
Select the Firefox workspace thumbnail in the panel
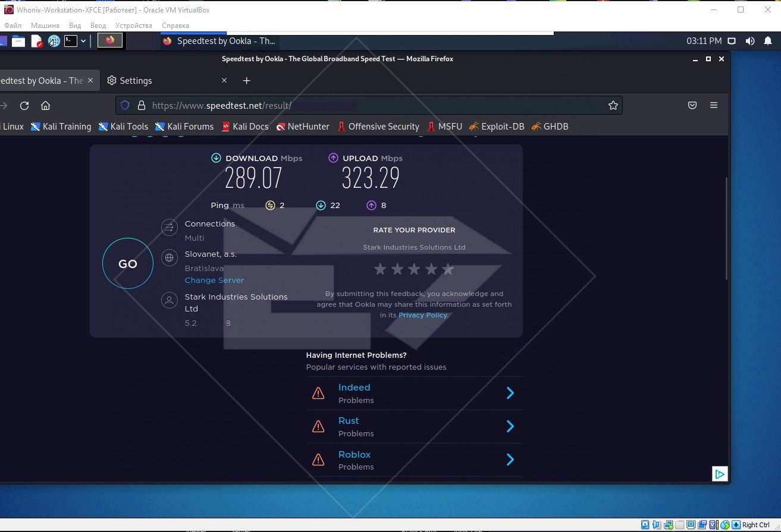point(110,40)
